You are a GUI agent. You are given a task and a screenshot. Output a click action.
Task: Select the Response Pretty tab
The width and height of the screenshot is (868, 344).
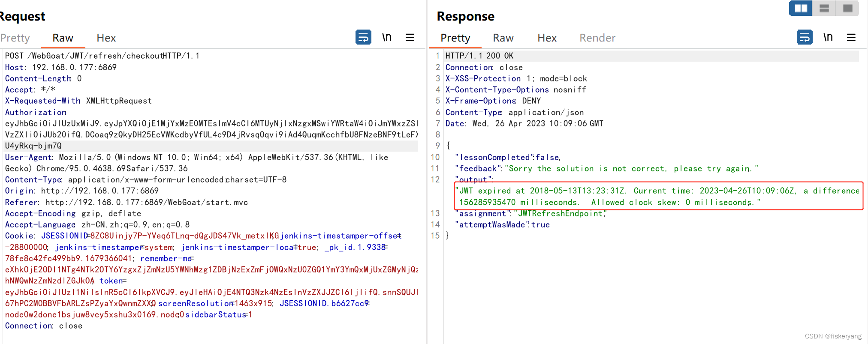[455, 38]
